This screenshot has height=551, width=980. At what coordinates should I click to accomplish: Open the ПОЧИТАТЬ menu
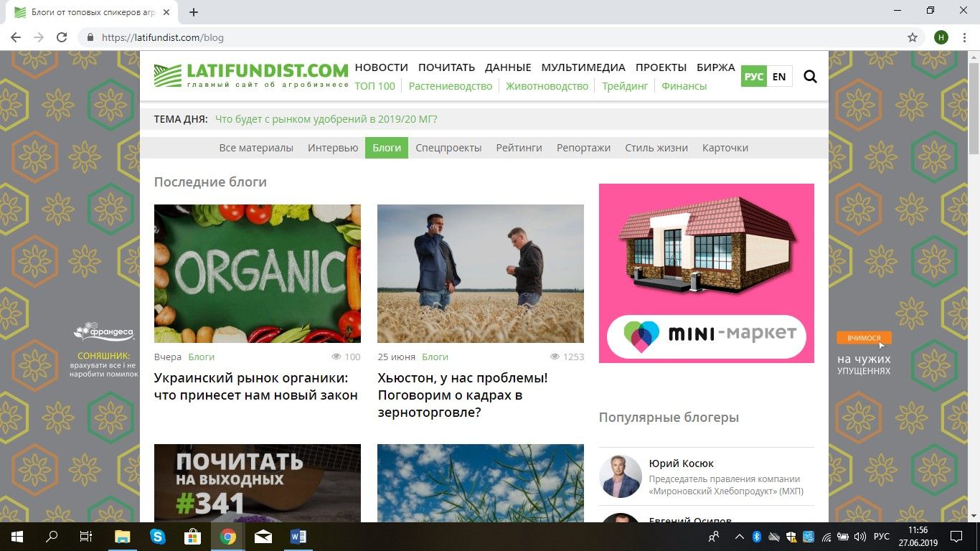446,67
